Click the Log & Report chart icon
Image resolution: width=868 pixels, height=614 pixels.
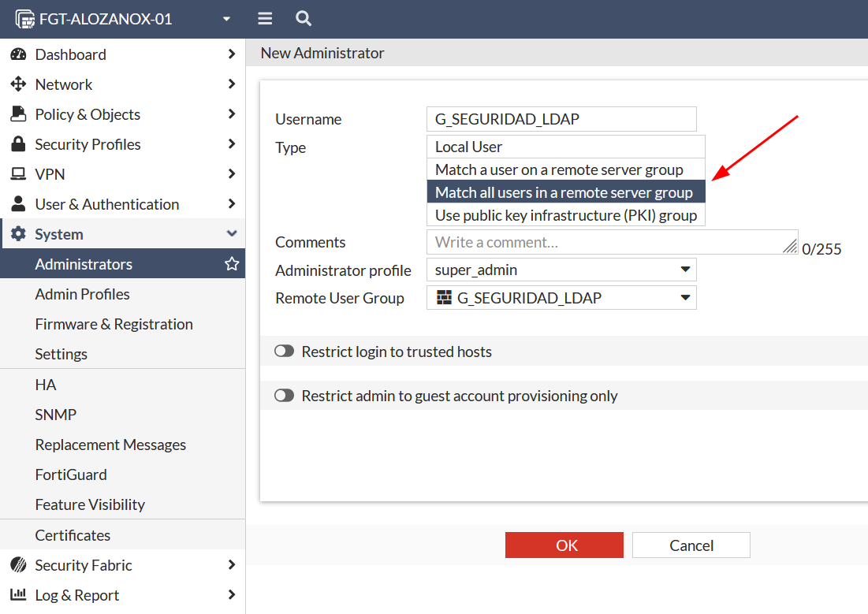18,595
